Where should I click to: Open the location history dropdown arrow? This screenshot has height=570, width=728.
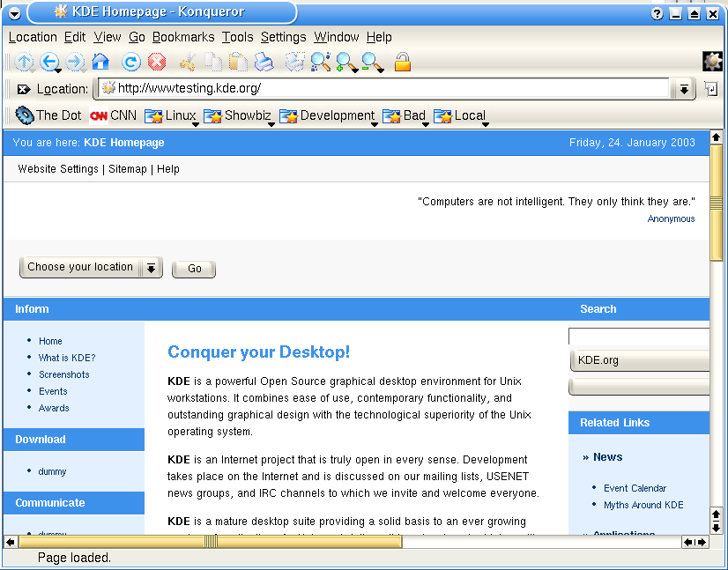click(684, 89)
